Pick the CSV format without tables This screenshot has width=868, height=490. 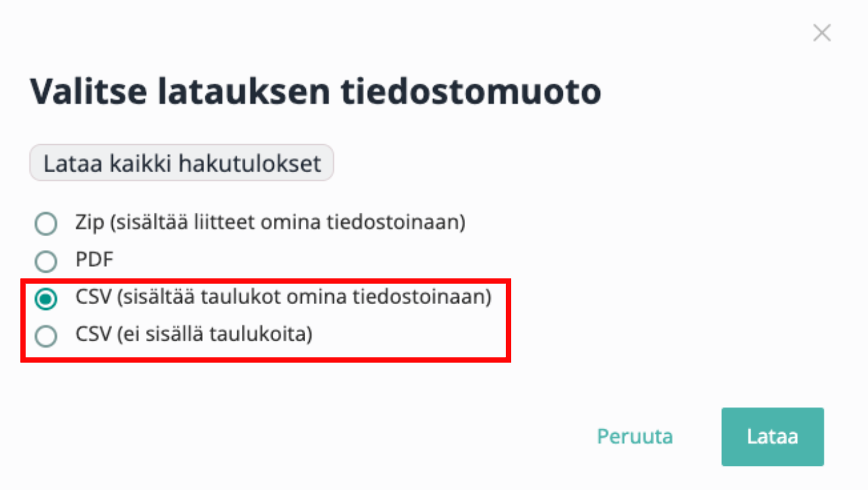click(46, 337)
